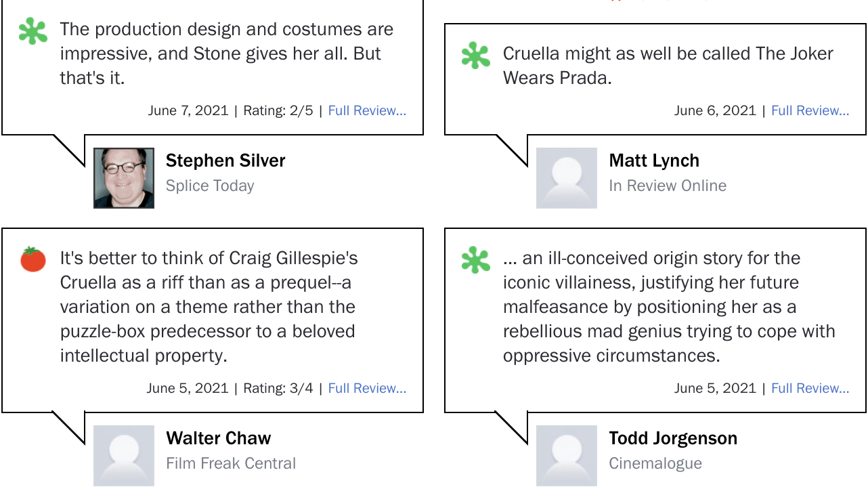Click the red tomato icon on Walter Chaw's review
This screenshot has height=489, width=868.
click(x=33, y=259)
